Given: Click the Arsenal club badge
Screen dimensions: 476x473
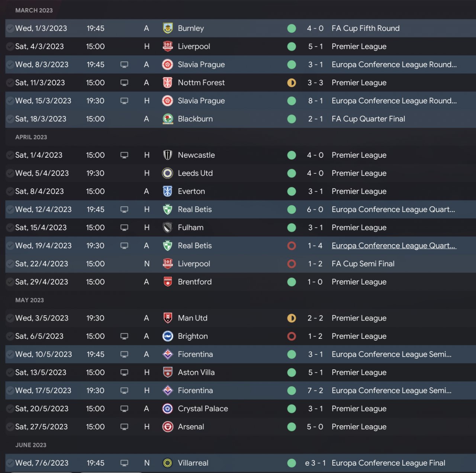Looking at the screenshot, I should tap(168, 427).
